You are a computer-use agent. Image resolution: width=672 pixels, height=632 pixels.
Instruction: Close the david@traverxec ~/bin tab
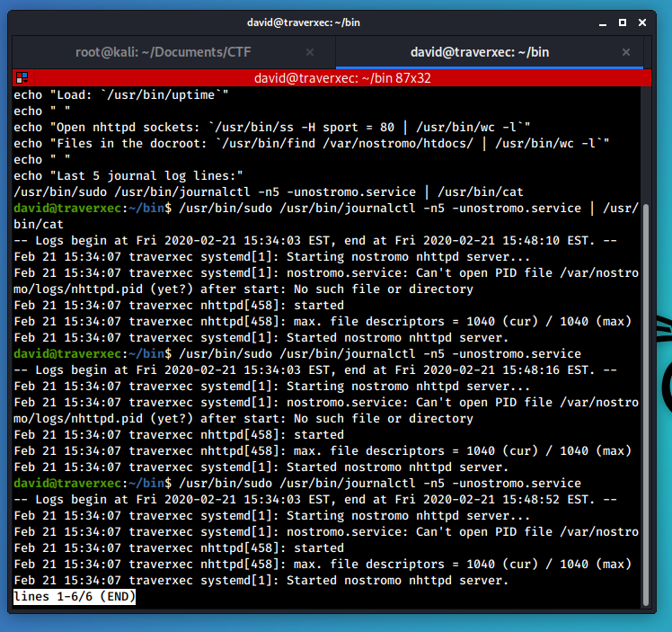pos(628,52)
